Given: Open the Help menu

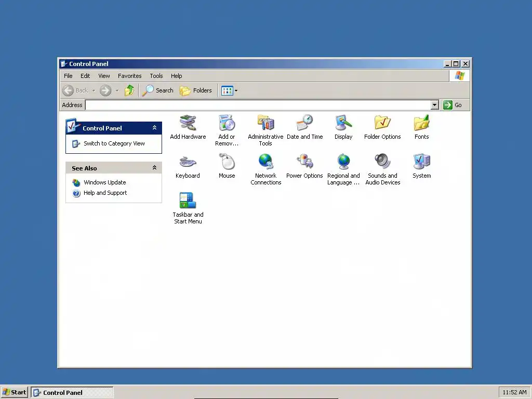Looking at the screenshot, I should click(x=177, y=76).
